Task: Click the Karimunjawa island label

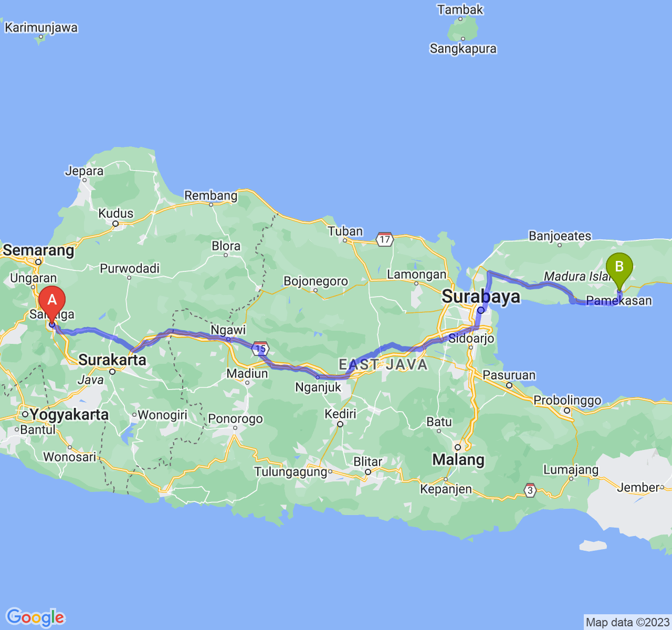Action: [x=41, y=28]
